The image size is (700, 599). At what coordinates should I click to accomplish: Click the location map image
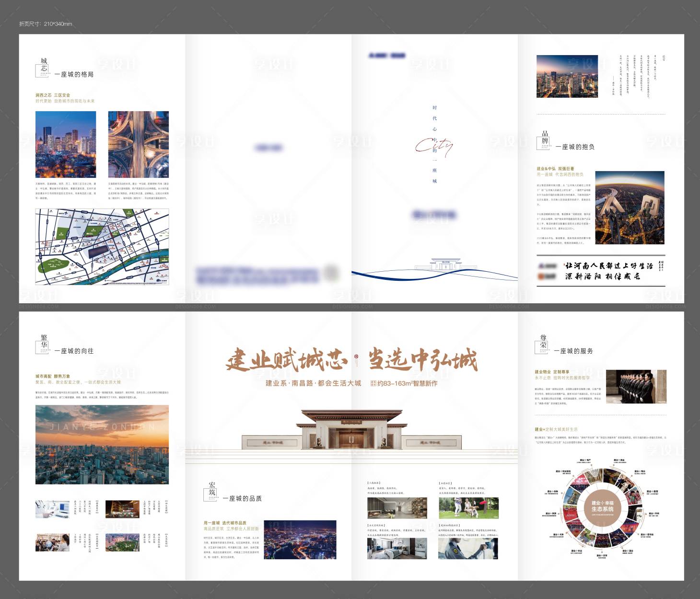(x=102, y=247)
